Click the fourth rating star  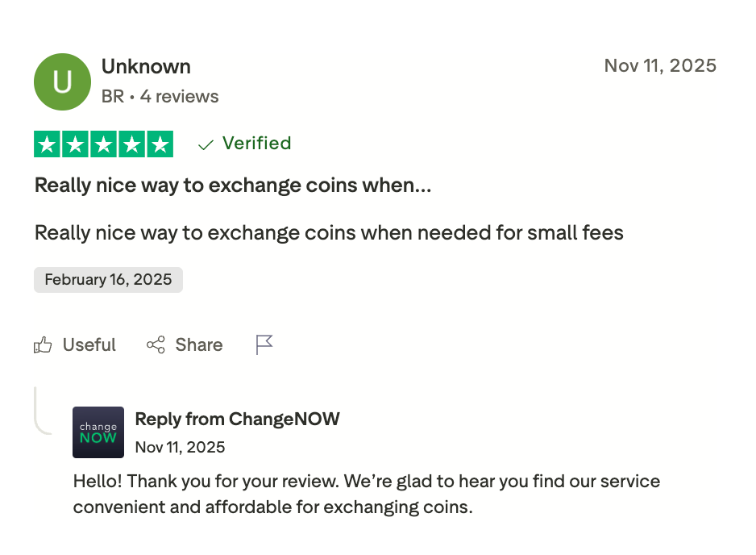[x=132, y=144]
